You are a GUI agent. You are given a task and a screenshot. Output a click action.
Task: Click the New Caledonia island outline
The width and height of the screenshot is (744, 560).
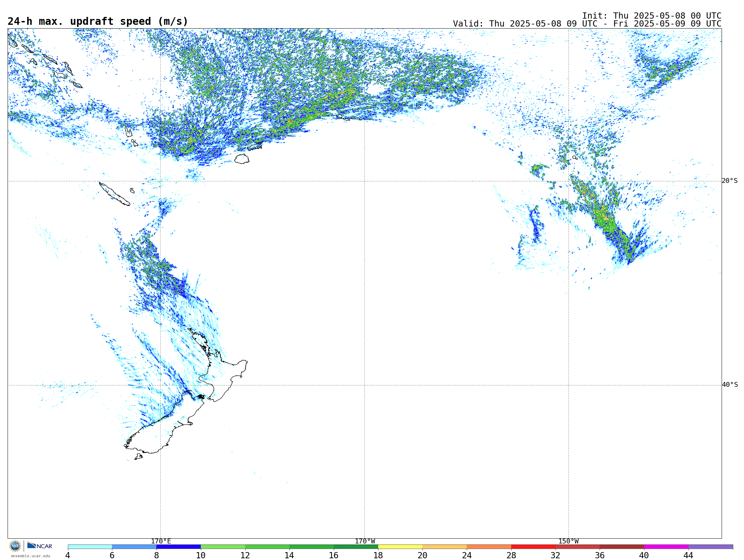coord(114,194)
